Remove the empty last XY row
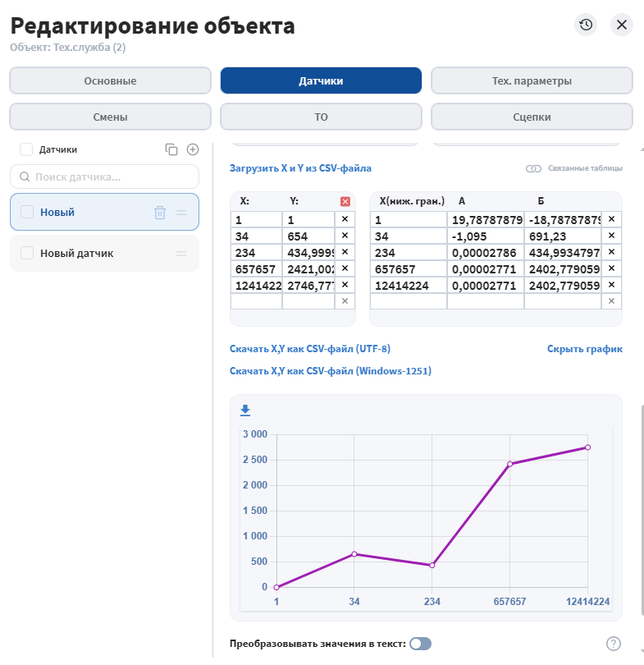 345,301
